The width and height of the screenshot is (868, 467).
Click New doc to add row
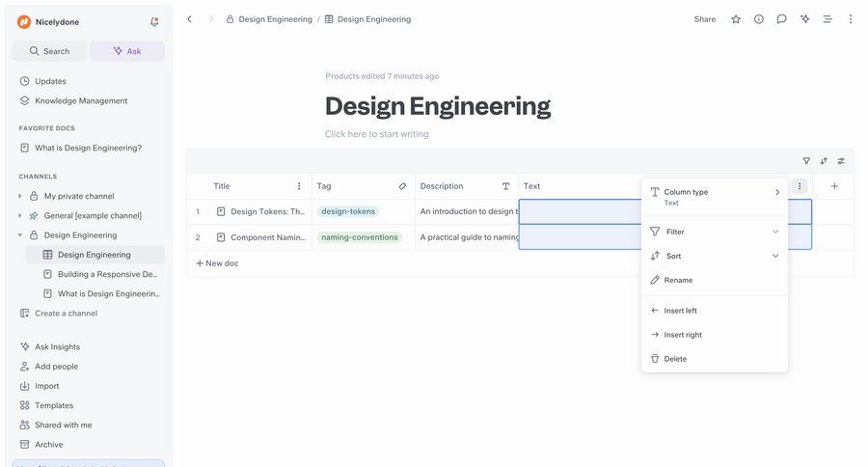[217, 263]
